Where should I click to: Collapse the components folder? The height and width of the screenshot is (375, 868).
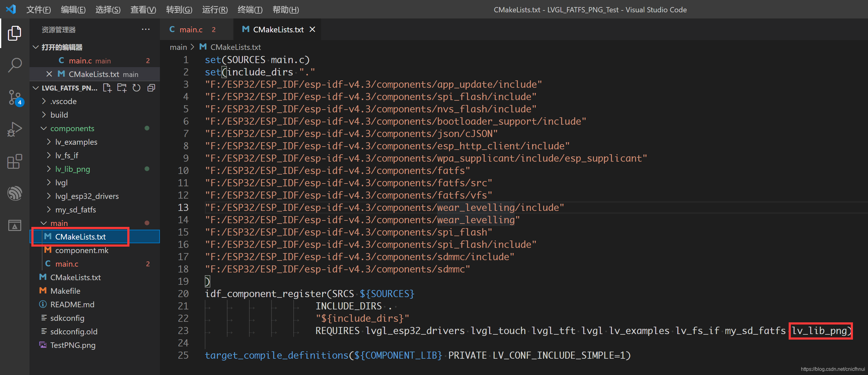(43, 128)
